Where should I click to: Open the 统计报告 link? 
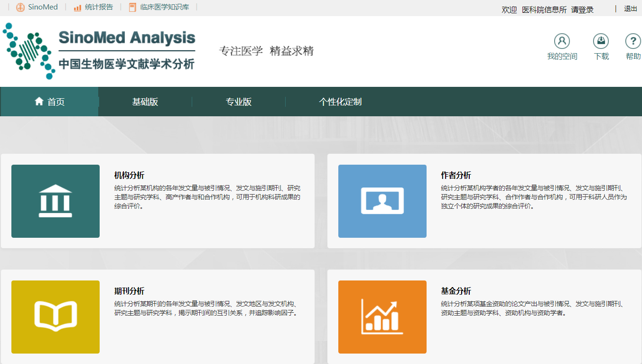(x=99, y=7)
